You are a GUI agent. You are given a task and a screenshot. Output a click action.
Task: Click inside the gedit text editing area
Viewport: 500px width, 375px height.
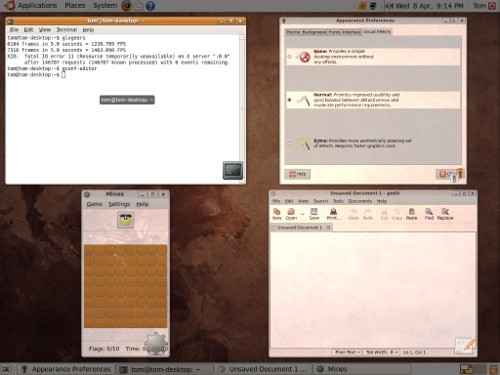pyautogui.click(x=373, y=289)
